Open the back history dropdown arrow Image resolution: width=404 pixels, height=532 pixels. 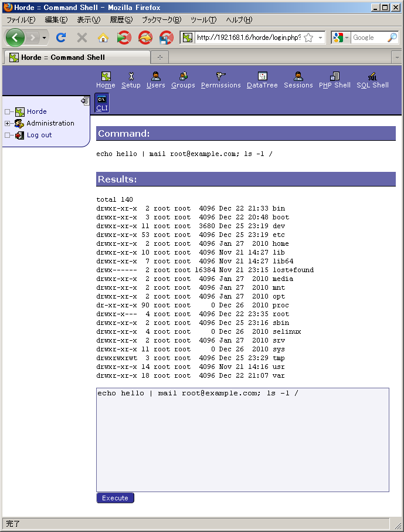(x=44, y=38)
